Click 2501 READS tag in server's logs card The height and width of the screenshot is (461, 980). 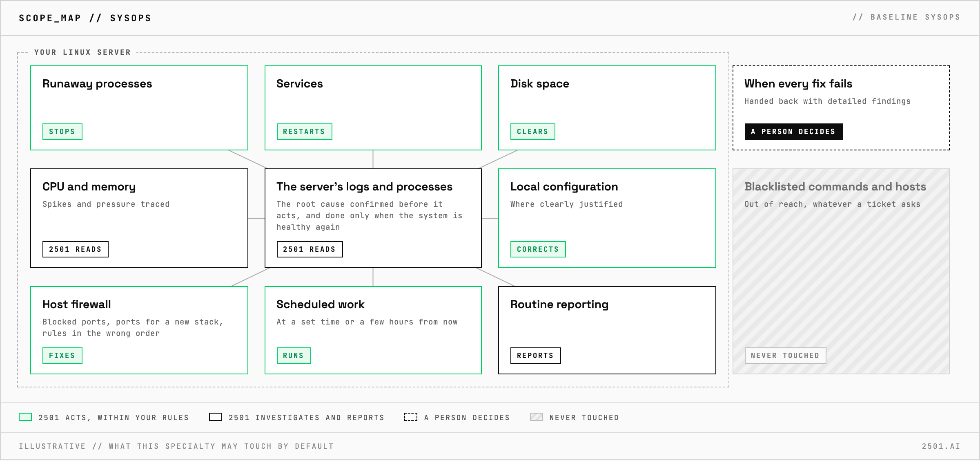[310, 249]
